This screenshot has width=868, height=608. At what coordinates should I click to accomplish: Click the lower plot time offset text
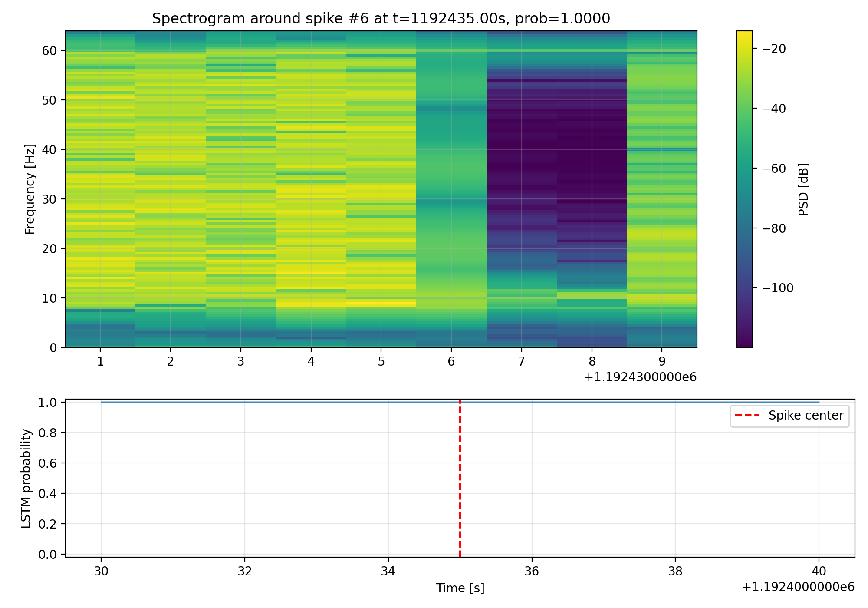point(798,587)
